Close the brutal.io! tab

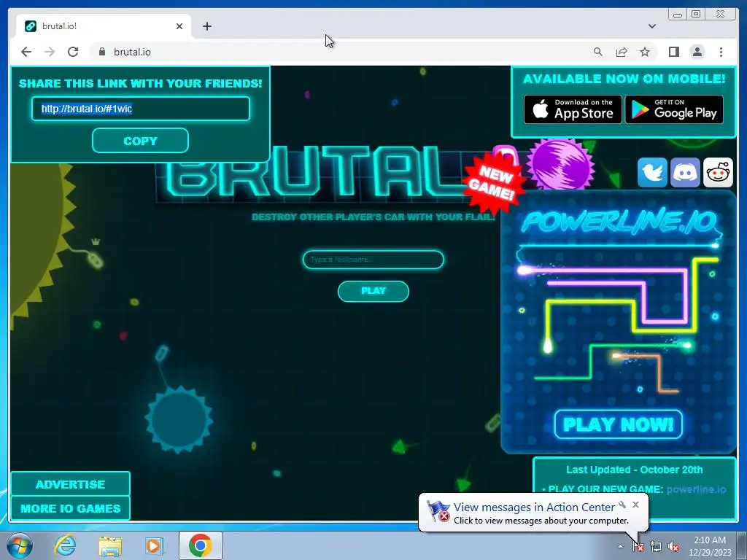coord(179,26)
